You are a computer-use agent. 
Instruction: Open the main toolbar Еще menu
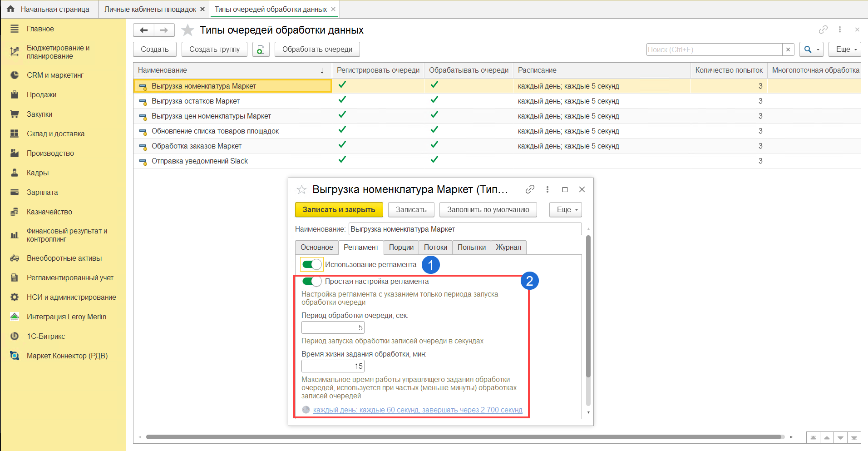[844, 50]
